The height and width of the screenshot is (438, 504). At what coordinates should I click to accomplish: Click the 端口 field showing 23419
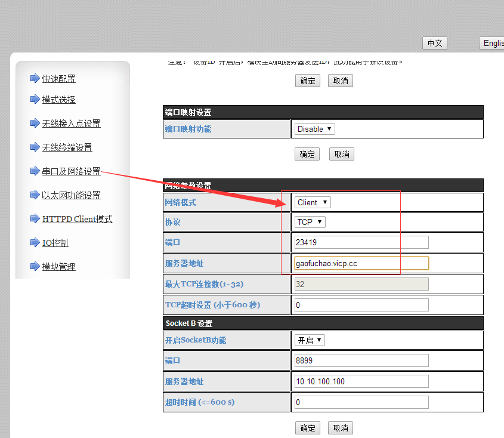pyautogui.click(x=361, y=242)
